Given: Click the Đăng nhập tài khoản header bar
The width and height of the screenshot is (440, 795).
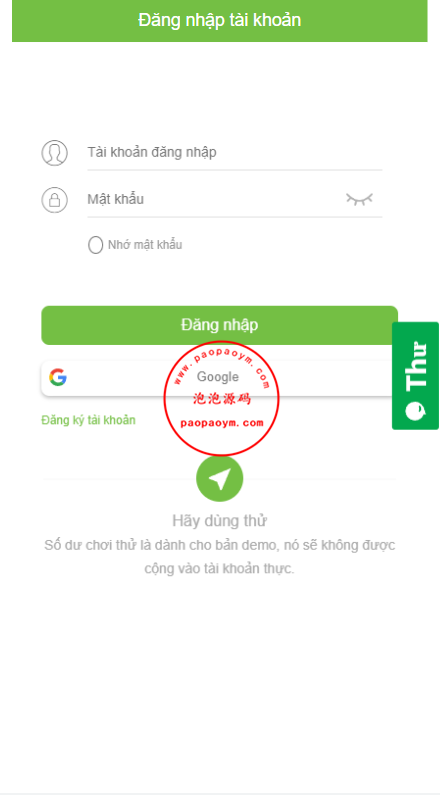Looking at the screenshot, I should coord(219,20).
